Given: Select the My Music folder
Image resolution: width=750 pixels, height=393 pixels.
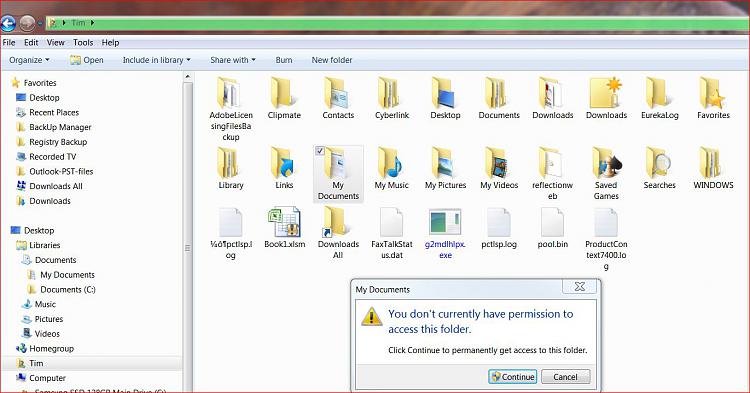Looking at the screenshot, I should pos(392,168).
